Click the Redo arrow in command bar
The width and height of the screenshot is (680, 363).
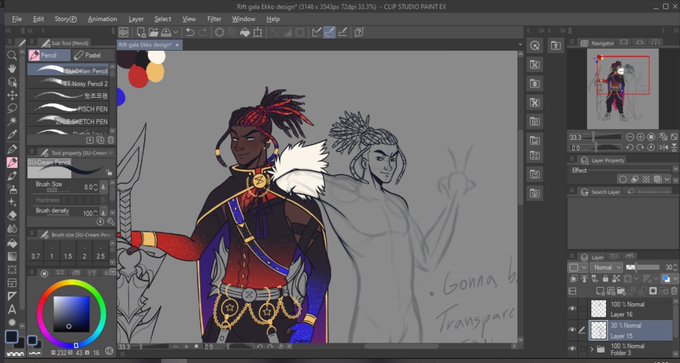[x=203, y=32]
